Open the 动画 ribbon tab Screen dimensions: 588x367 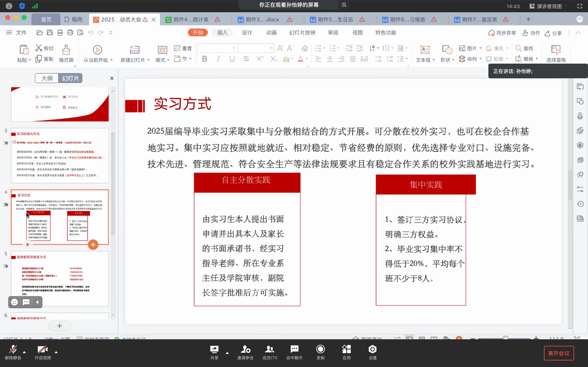tap(271, 33)
